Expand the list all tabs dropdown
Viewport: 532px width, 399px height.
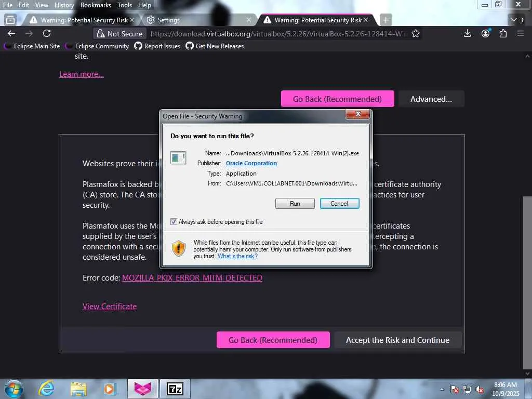click(517, 20)
